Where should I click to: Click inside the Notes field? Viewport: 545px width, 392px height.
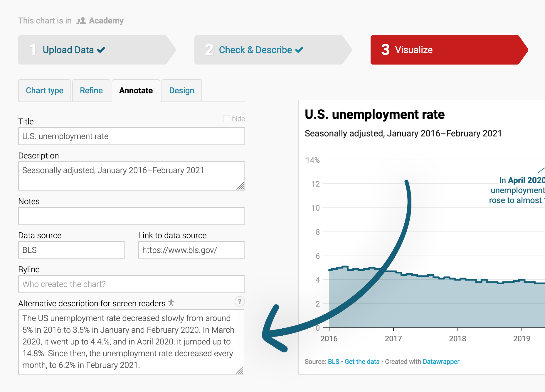point(131,216)
